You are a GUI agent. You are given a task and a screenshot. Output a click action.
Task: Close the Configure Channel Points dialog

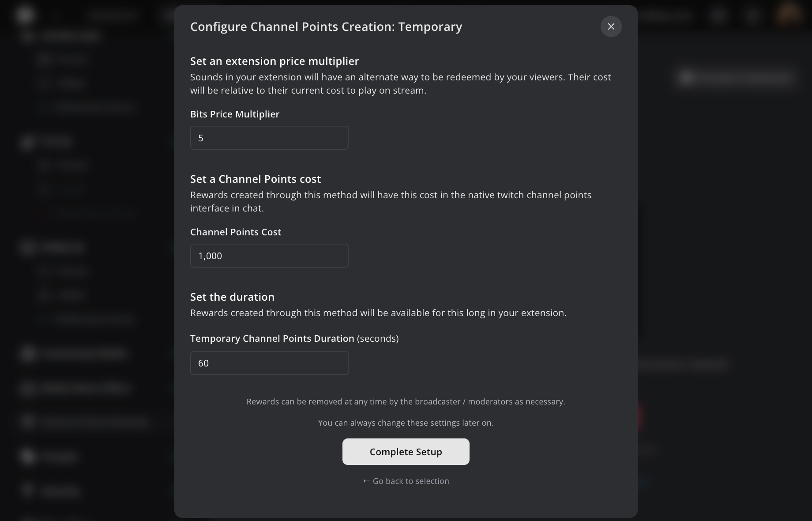pos(611,26)
